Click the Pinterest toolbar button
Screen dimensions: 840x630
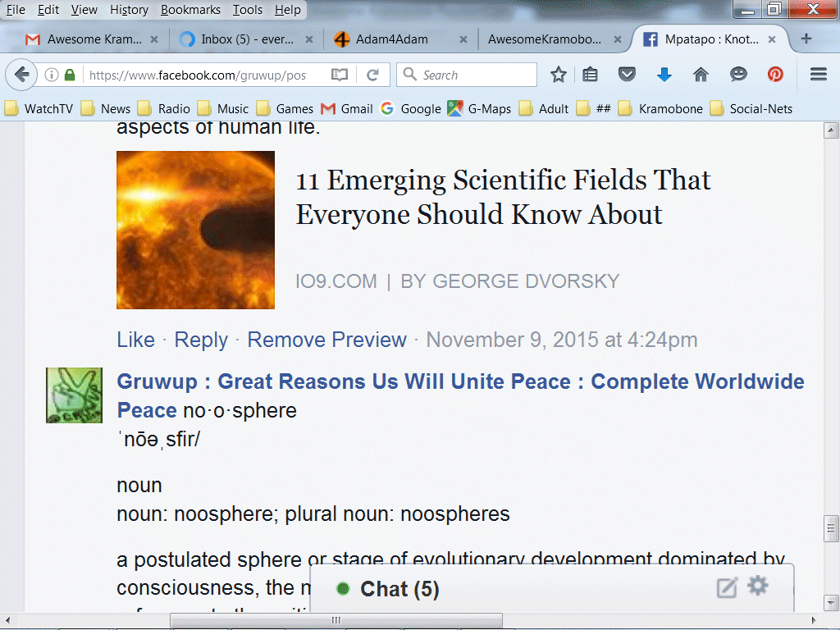[775, 74]
